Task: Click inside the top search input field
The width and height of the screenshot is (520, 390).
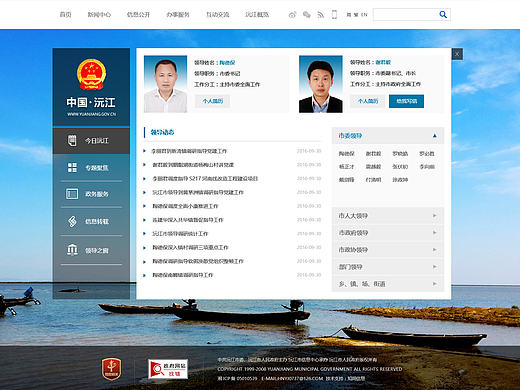Action: 406,14
